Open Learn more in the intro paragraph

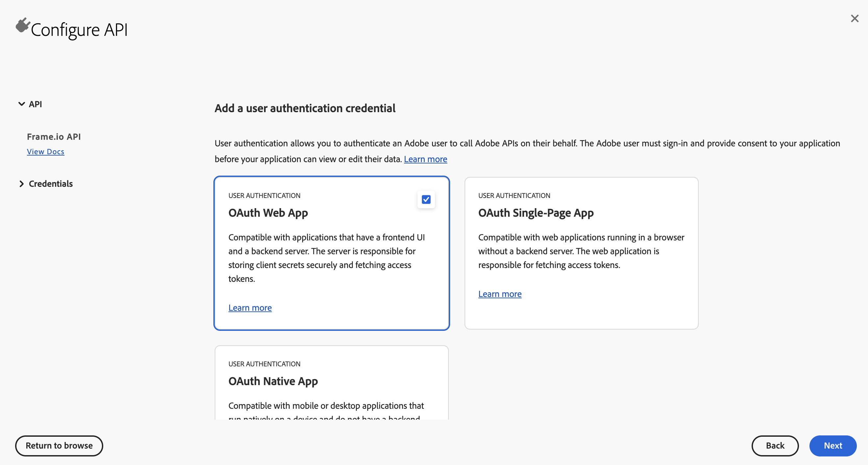[x=425, y=159]
